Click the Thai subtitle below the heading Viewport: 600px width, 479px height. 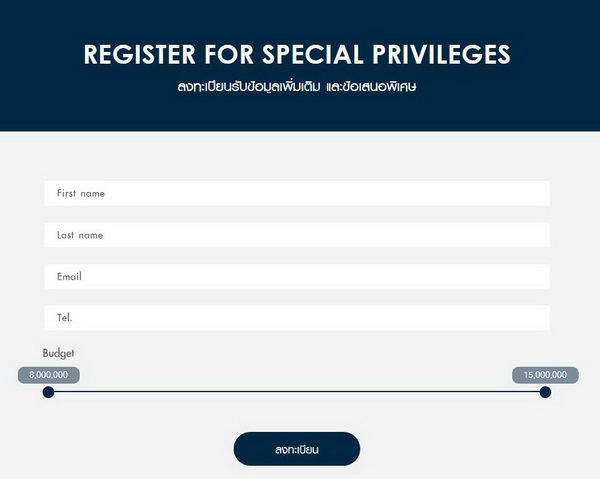pyautogui.click(x=297, y=87)
